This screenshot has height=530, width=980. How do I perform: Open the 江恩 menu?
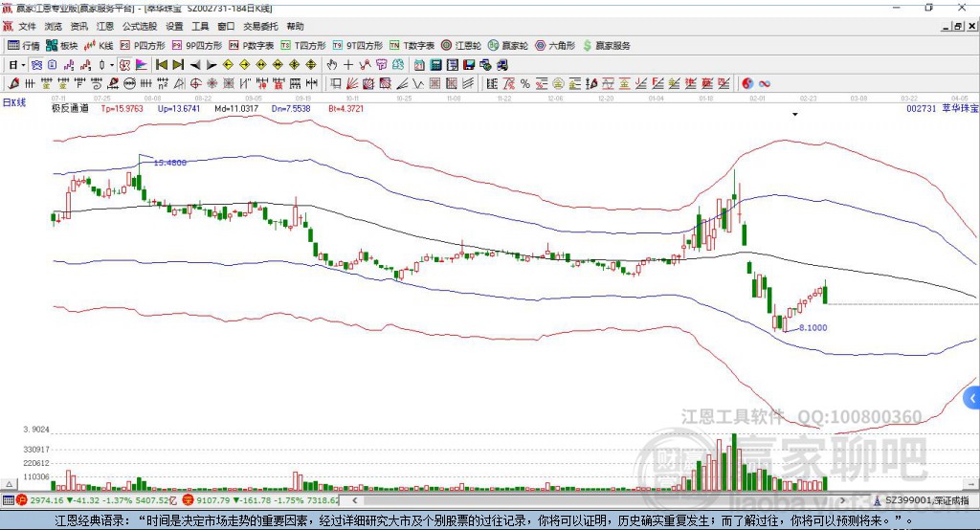coord(105,26)
